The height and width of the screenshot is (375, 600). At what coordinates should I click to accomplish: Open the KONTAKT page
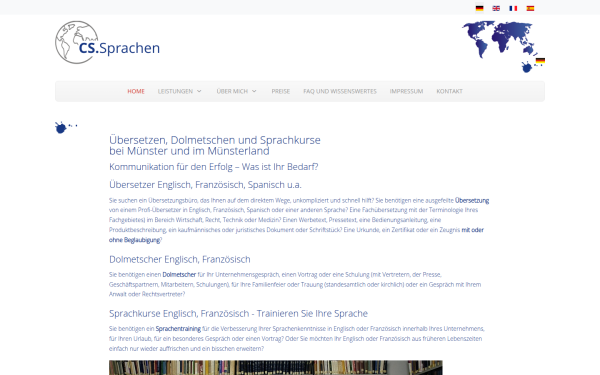pos(450,91)
